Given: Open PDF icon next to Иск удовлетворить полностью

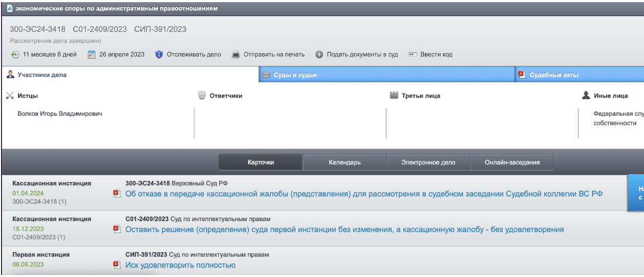Looking at the screenshot, I should pos(117,265).
